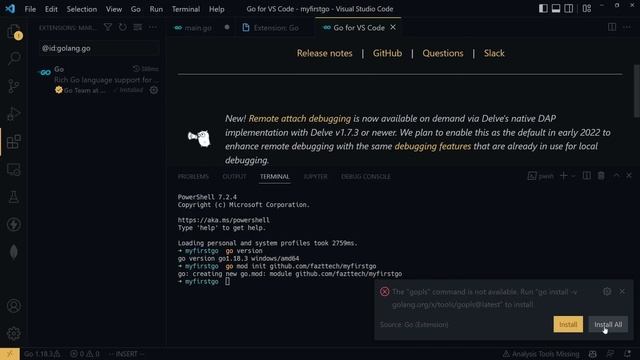Image resolution: width=640 pixels, height=360 pixels.
Task: Open Remote Explorer view icon
Action: tap(14, 169)
